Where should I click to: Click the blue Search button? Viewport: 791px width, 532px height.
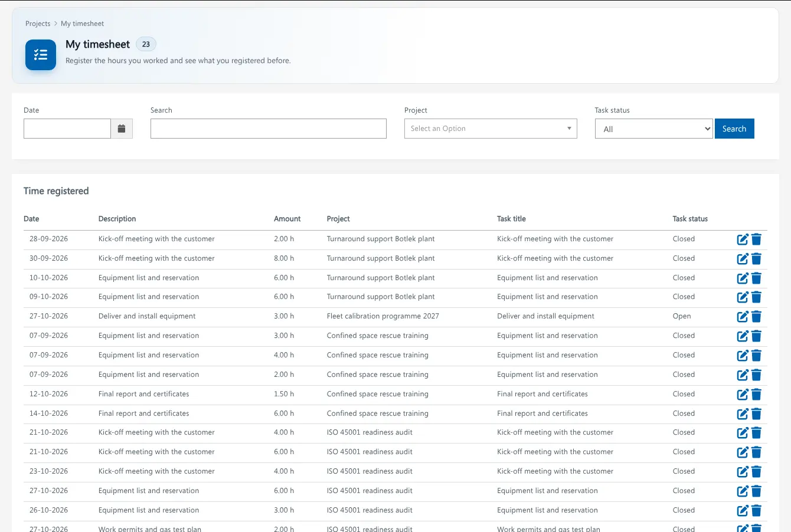point(734,129)
